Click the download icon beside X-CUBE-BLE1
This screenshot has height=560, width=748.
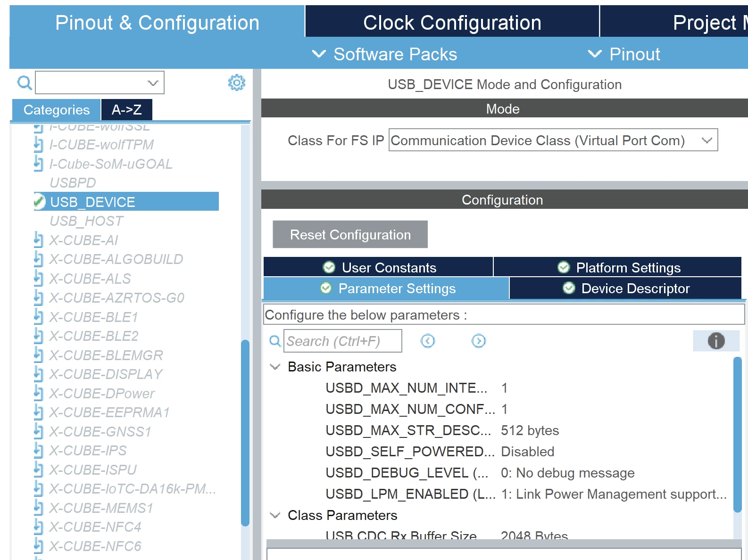(39, 317)
